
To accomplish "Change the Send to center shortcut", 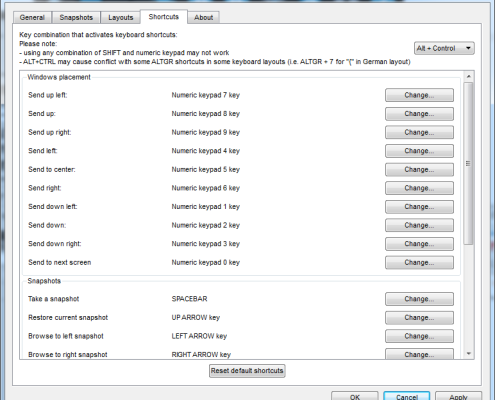I will coord(419,169).
